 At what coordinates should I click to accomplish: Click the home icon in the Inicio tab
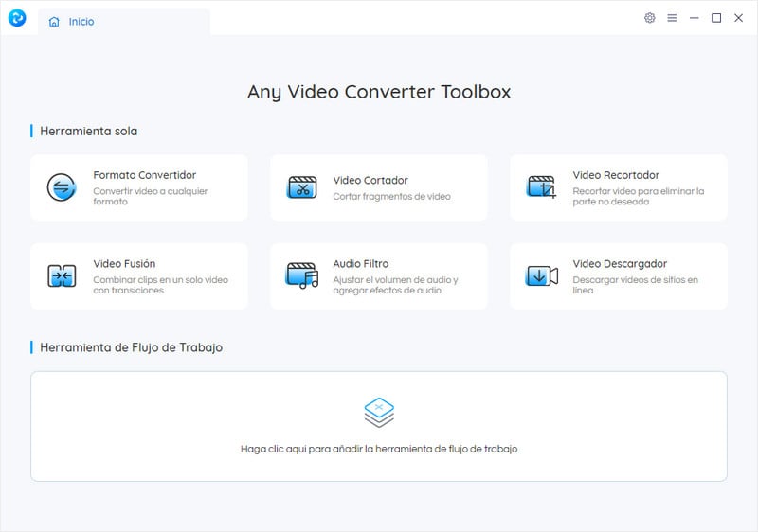click(54, 22)
